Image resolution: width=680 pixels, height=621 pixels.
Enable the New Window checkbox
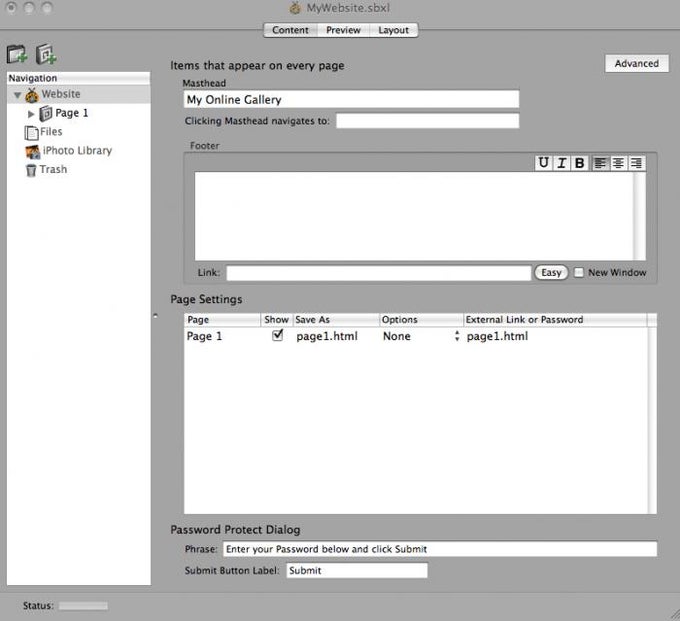point(579,272)
